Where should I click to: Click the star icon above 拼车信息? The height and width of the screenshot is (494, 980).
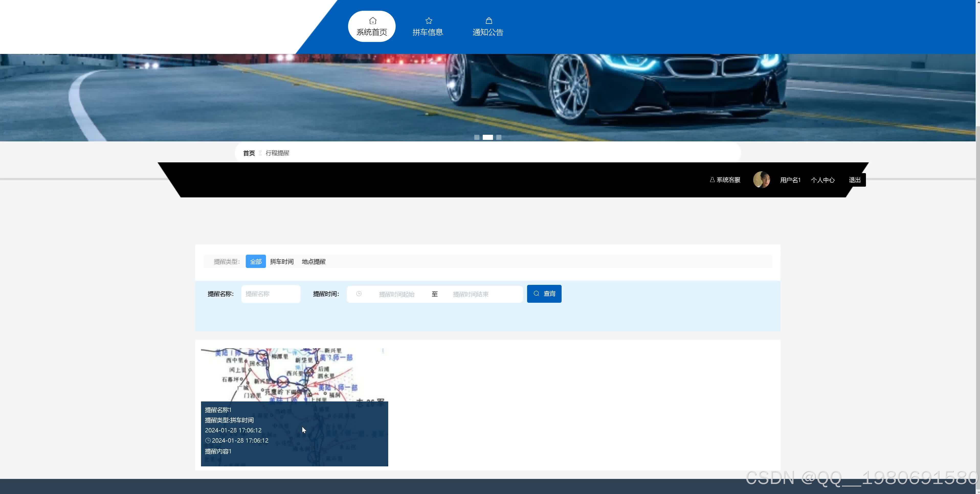tap(428, 20)
